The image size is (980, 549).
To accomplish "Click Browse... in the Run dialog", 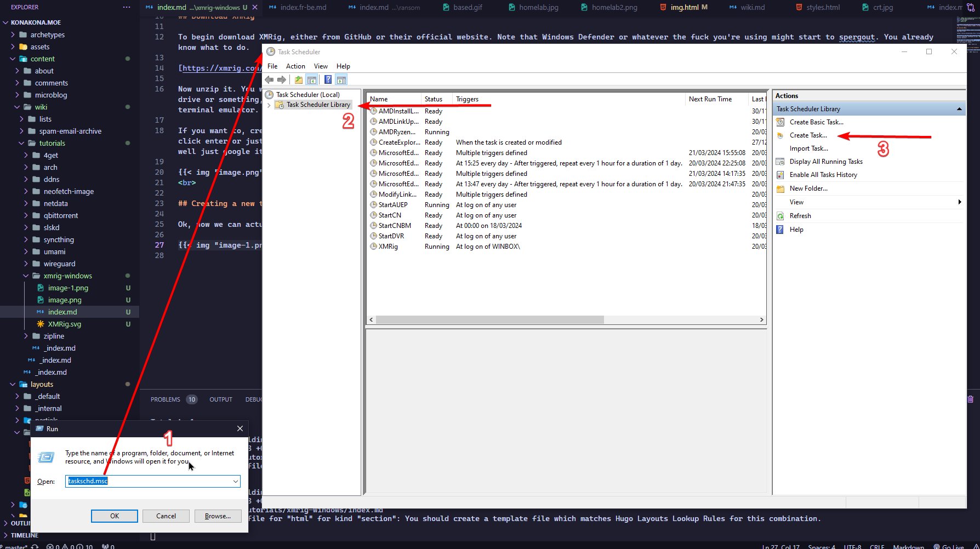I will pos(218,516).
